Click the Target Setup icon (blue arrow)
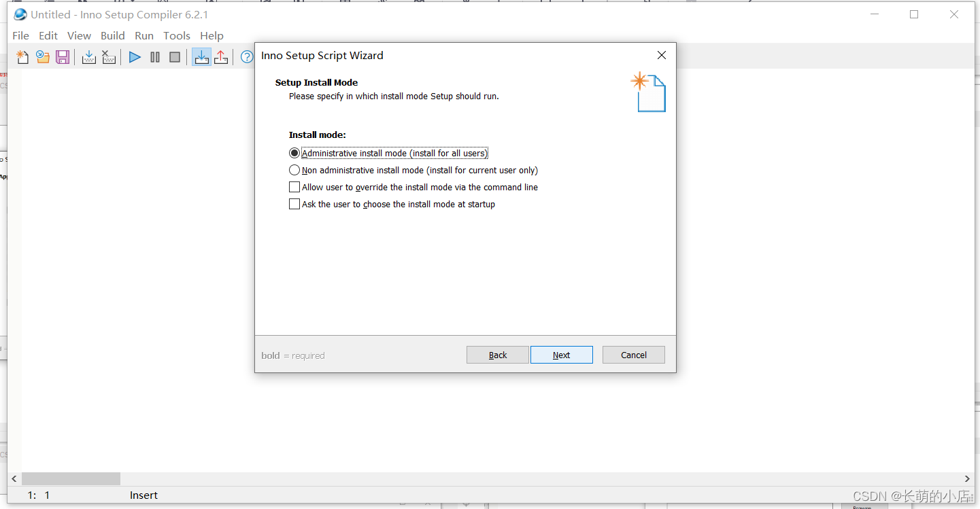Image resolution: width=980 pixels, height=509 pixels. [x=201, y=57]
